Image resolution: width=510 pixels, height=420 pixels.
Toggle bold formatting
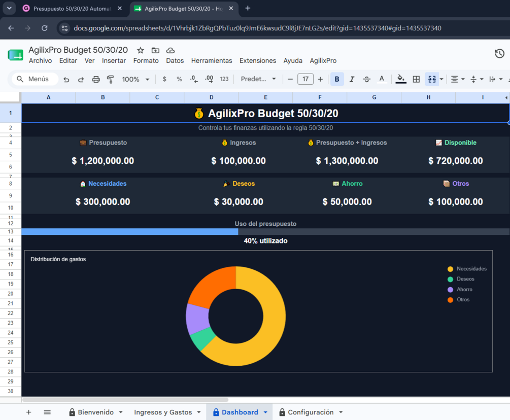[337, 79]
